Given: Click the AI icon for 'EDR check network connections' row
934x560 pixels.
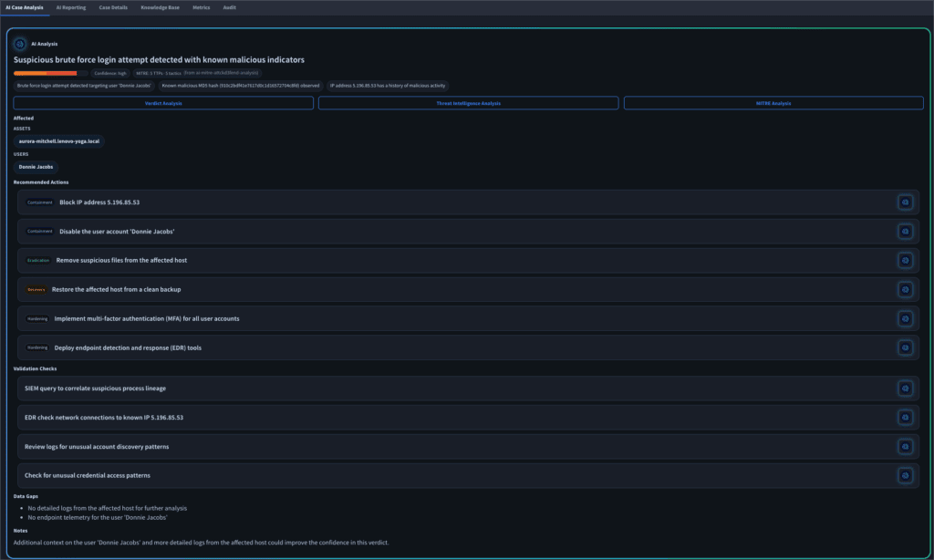Looking at the screenshot, I should click(x=905, y=418).
